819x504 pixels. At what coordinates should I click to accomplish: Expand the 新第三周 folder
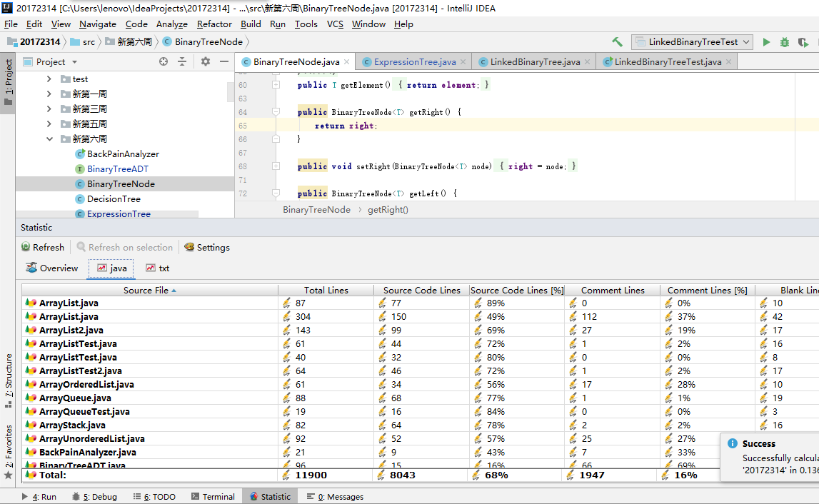[49, 109]
